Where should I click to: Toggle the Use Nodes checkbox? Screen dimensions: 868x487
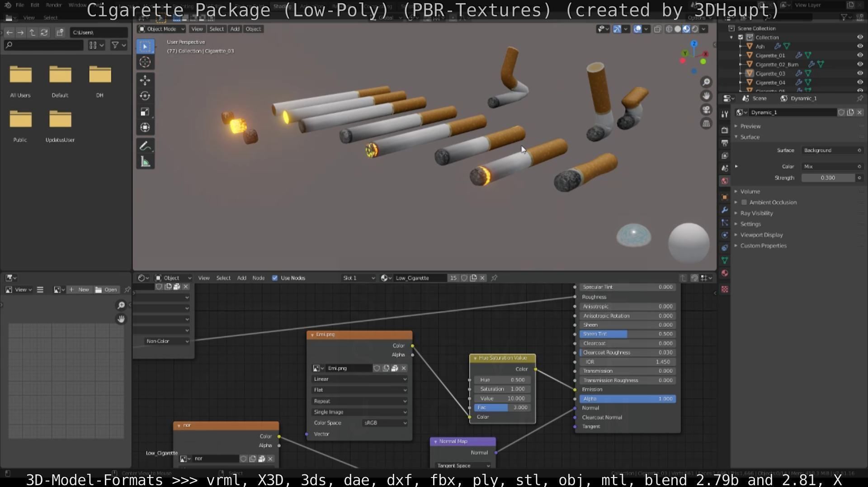(x=275, y=278)
